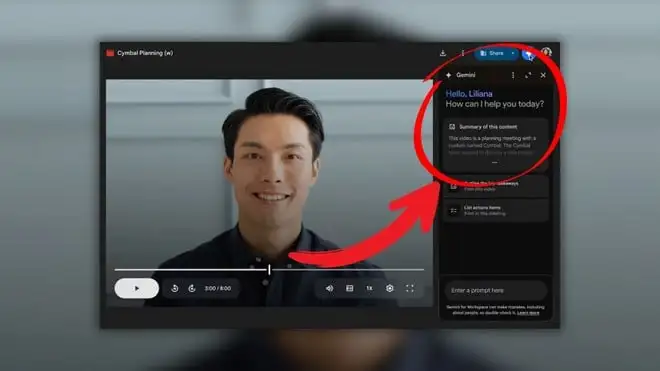Open Gemini panel more options

point(513,75)
